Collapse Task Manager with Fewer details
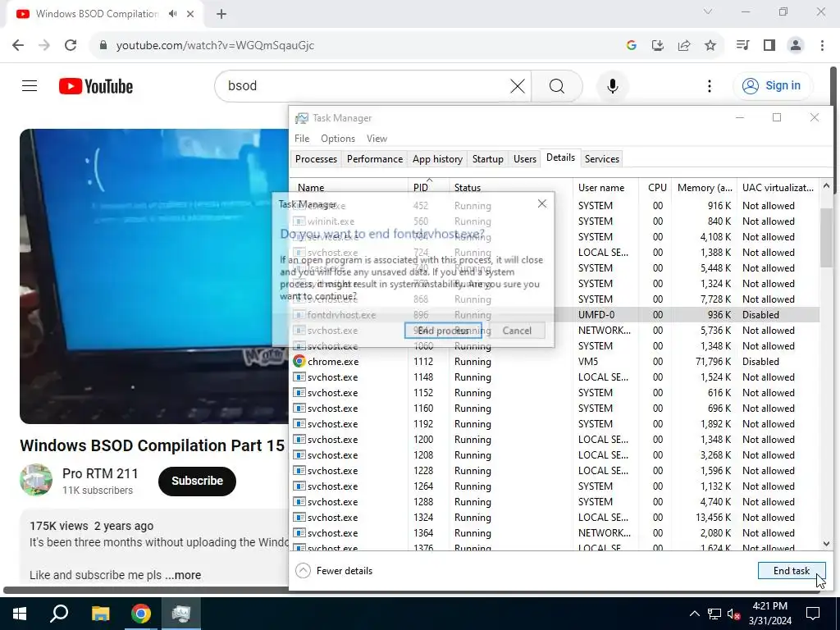The image size is (840, 630). 334,571
